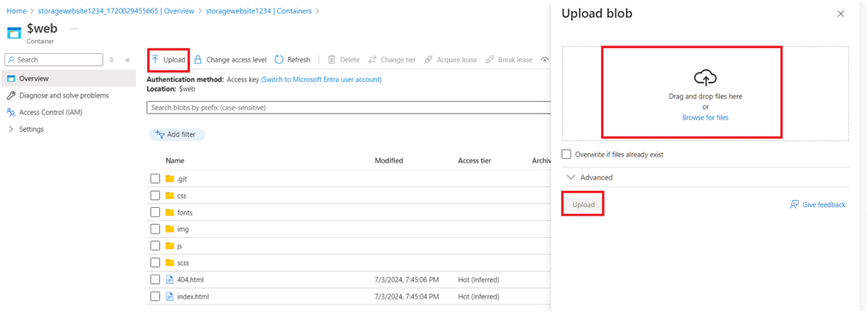Click the fonts folder icon
The image size is (868, 313).
click(169, 212)
